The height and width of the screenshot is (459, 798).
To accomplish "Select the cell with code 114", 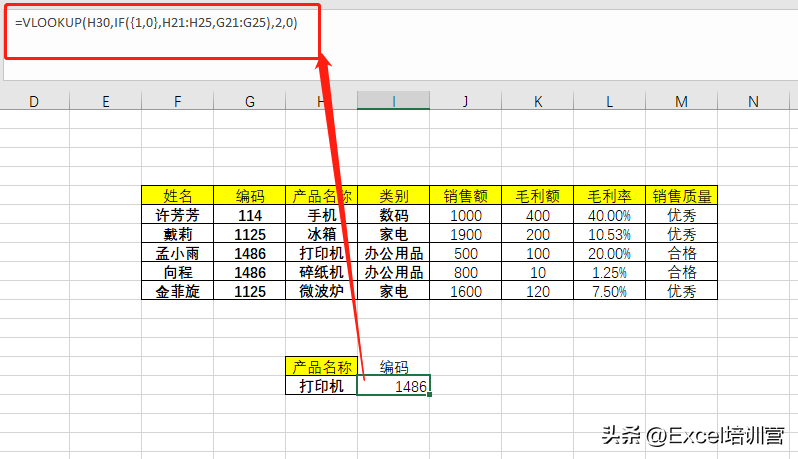I will coord(249,215).
